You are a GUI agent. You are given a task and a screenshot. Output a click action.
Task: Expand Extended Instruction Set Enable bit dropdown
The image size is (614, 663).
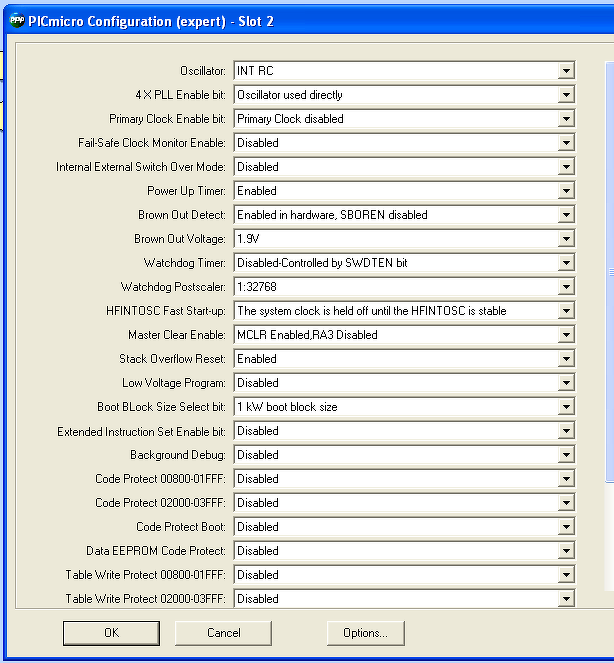click(404, 431)
